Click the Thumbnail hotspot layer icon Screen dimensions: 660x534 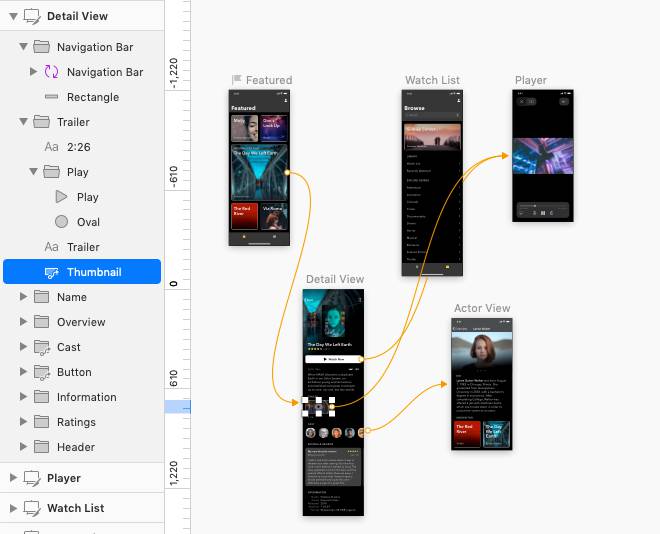(52, 272)
